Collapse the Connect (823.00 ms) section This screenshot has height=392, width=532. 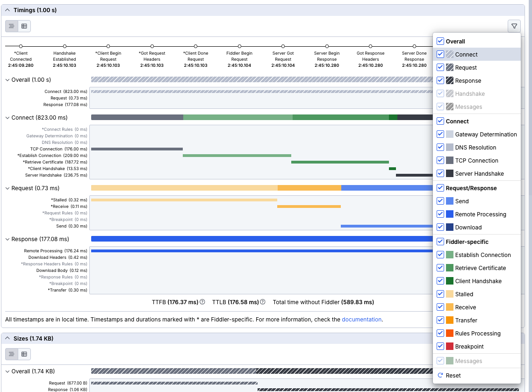coord(7,118)
